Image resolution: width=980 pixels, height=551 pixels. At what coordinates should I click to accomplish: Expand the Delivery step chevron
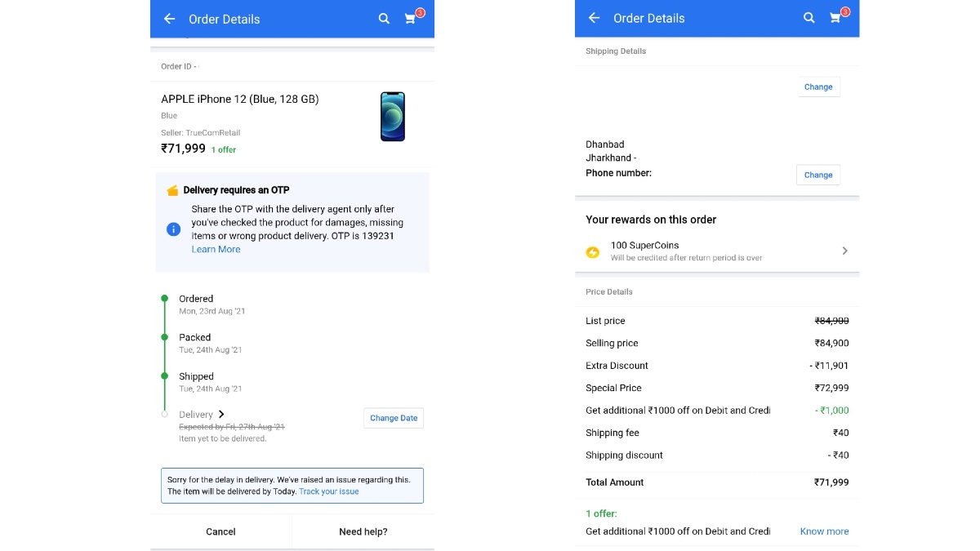coord(221,415)
